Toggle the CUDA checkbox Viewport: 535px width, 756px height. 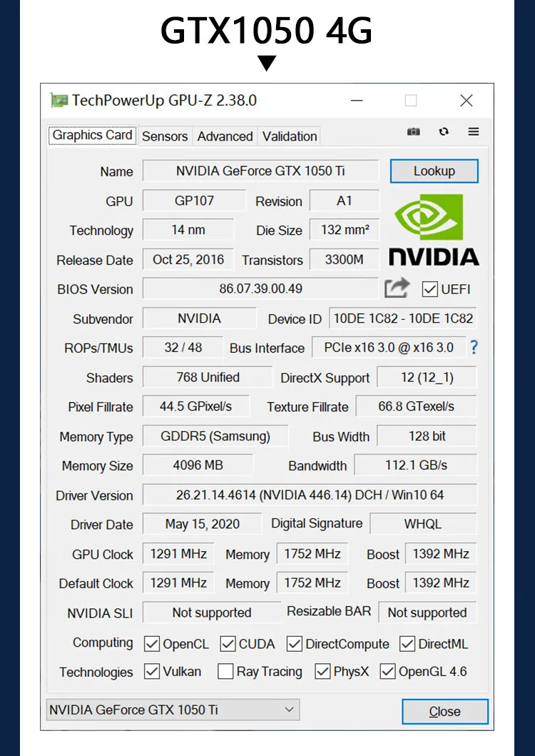point(228,644)
